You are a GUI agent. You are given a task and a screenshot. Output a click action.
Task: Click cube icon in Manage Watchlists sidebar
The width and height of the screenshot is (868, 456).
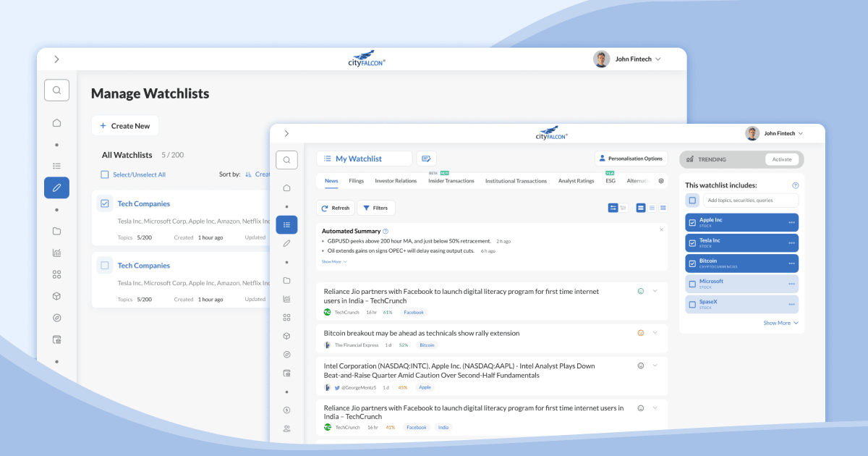(56, 296)
